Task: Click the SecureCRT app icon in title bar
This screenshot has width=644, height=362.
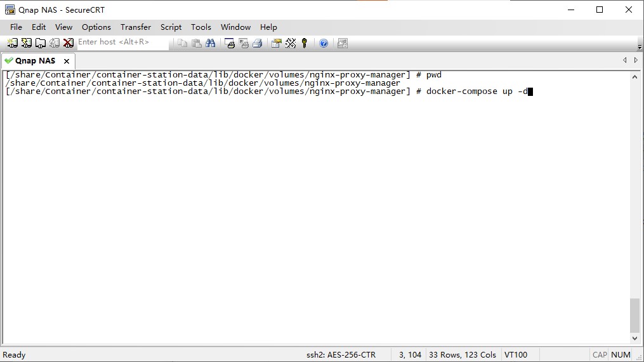Action: click(x=10, y=10)
